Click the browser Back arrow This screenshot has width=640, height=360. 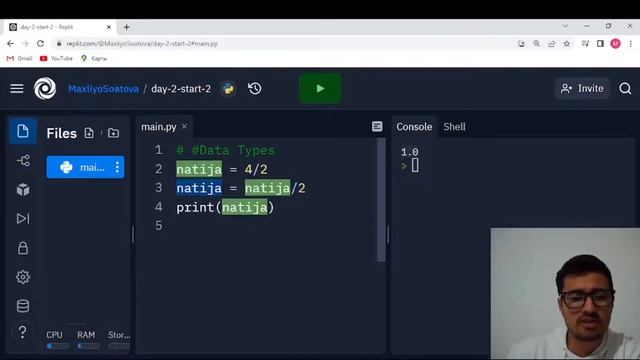point(10,43)
